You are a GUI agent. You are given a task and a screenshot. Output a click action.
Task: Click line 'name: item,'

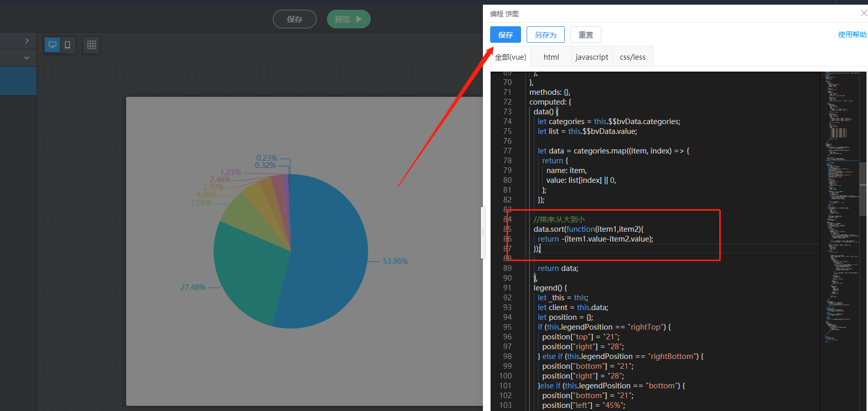pyautogui.click(x=566, y=170)
